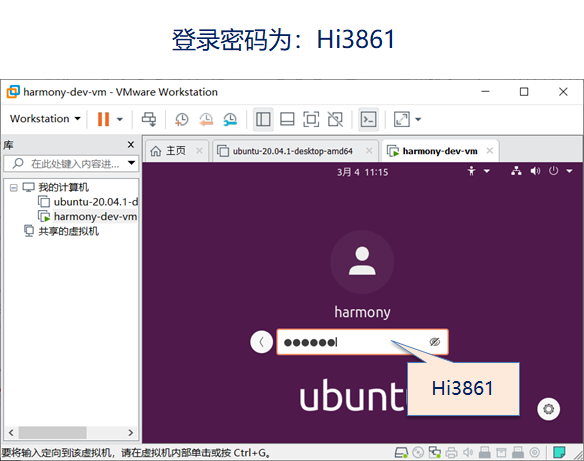The width and height of the screenshot is (584, 461).
Task: Click the harmony user avatar
Action: pos(362,262)
